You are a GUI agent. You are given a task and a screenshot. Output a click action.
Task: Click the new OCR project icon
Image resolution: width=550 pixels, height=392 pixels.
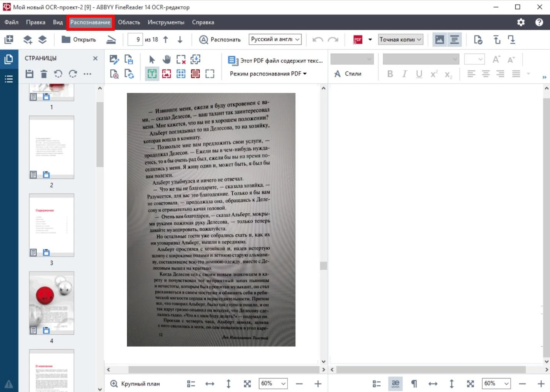(9, 39)
